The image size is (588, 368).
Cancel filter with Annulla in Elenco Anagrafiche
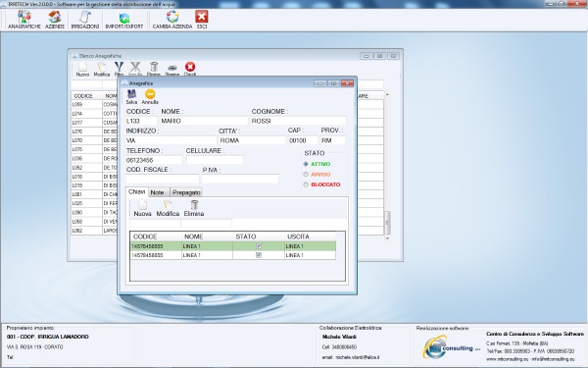click(135, 70)
